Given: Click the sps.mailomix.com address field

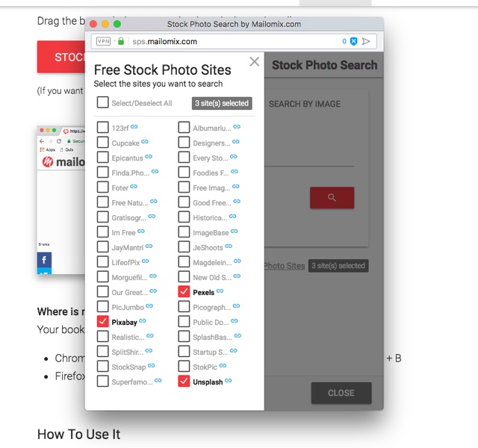Looking at the screenshot, I should click(x=234, y=41).
